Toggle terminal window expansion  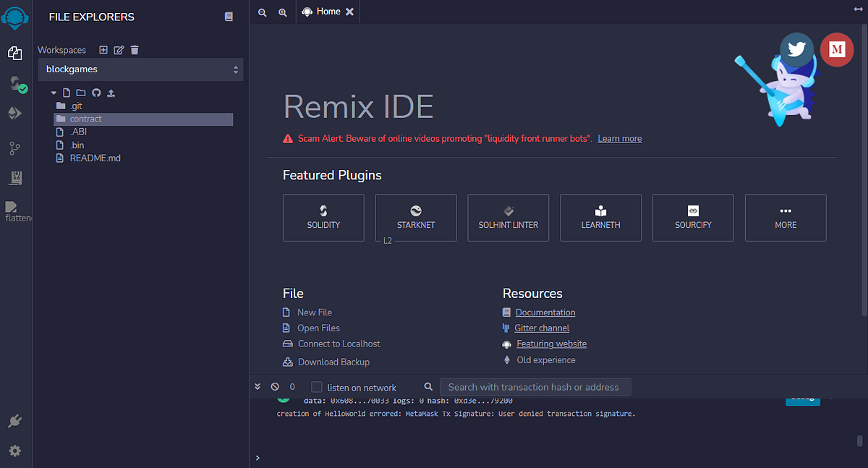point(258,386)
